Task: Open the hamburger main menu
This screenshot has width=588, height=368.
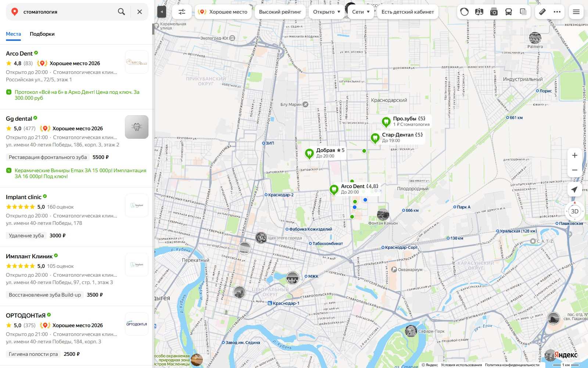Action: 576,12
